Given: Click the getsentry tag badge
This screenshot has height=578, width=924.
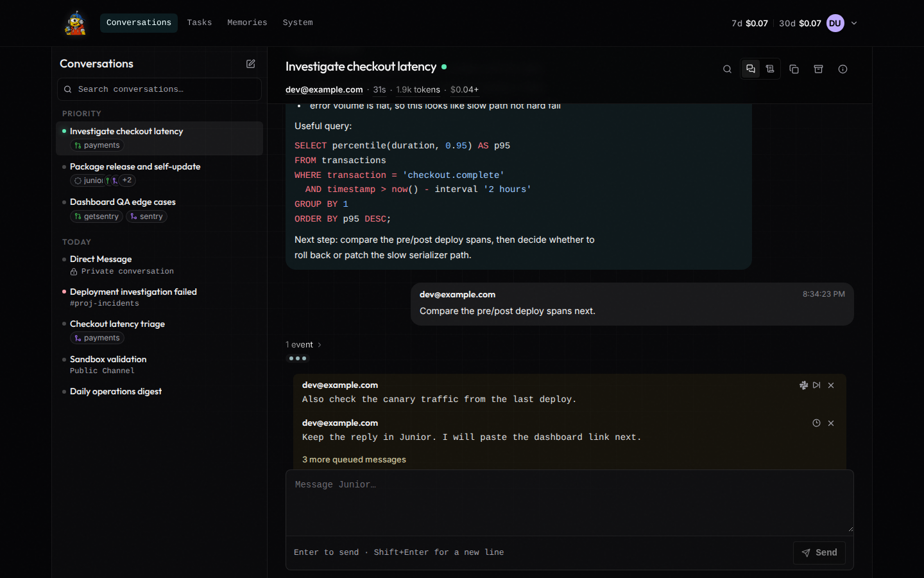Looking at the screenshot, I should coord(96,216).
